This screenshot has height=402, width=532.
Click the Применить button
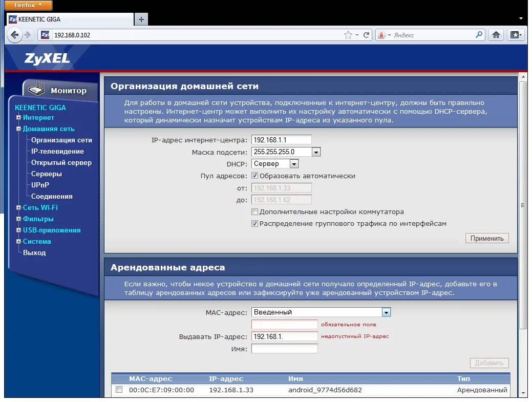(487, 239)
